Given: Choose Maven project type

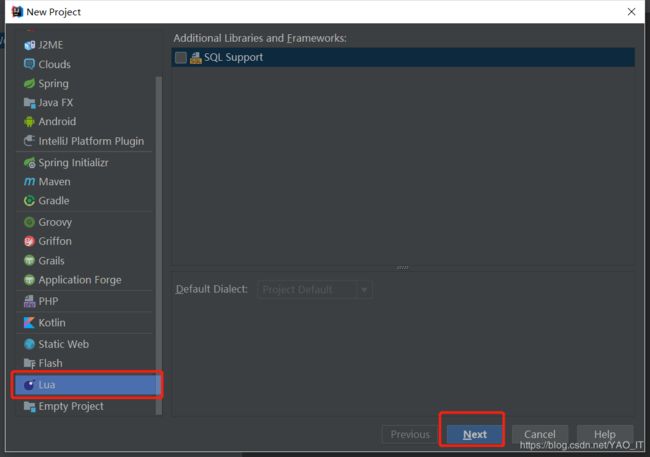Looking at the screenshot, I should click(x=85, y=182).
